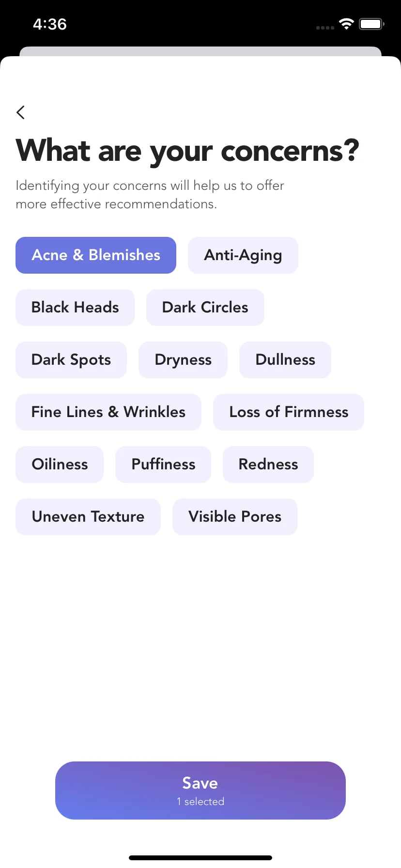This screenshot has width=401, height=868.
Task: Choose the Dark Spots chip
Action: coord(71,360)
